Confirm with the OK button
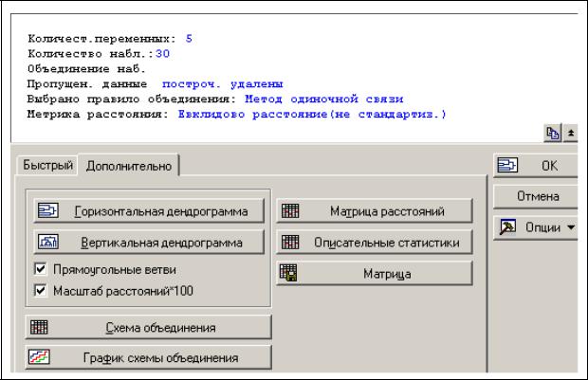 [536, 165]
